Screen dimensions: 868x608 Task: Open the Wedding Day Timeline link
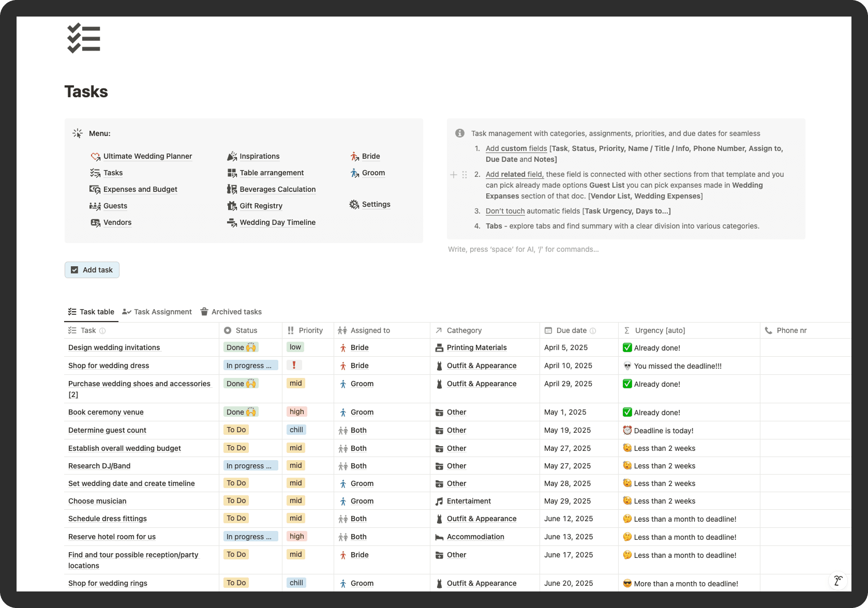pyautogui.click(x=277, y=222)
